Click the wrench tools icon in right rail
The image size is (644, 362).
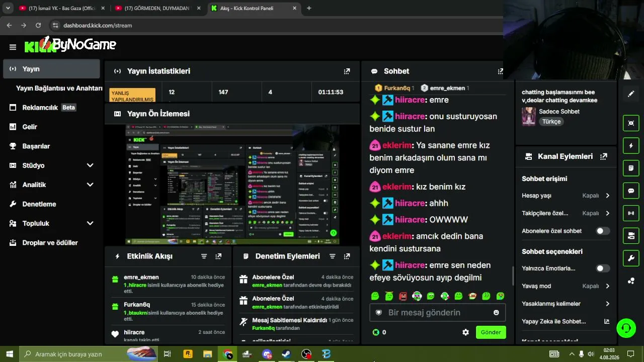tap(631, 258)
